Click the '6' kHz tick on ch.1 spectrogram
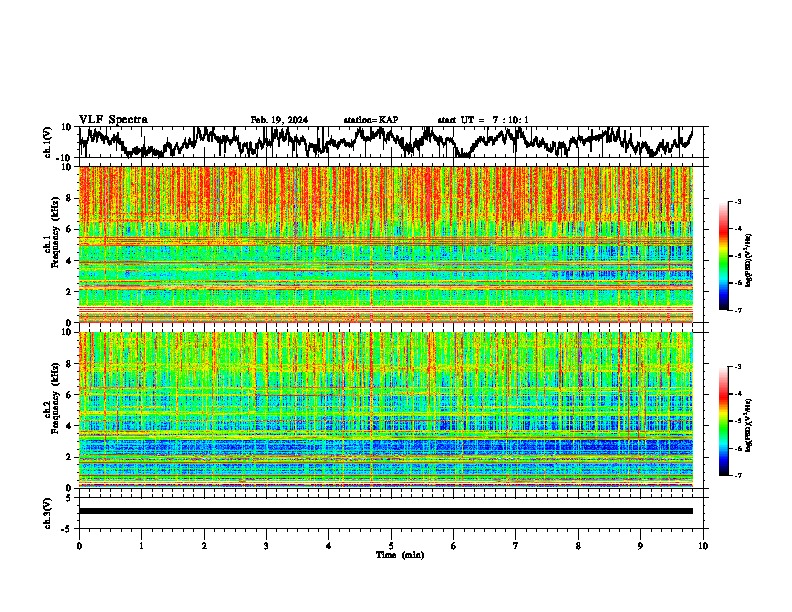 pyautogui.click(x=69, y=230)
